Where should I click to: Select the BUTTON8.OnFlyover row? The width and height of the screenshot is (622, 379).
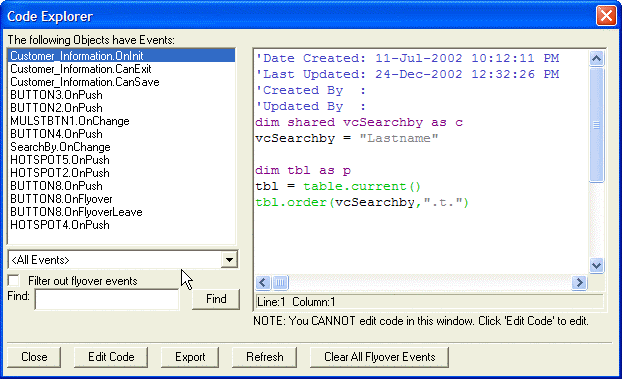(121, 199)
